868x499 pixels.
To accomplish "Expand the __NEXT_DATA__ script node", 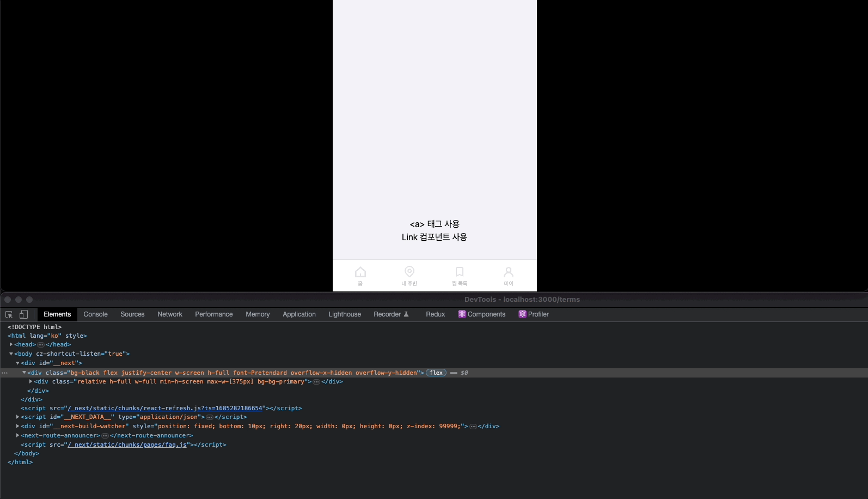I will click(x=17, y=417).
